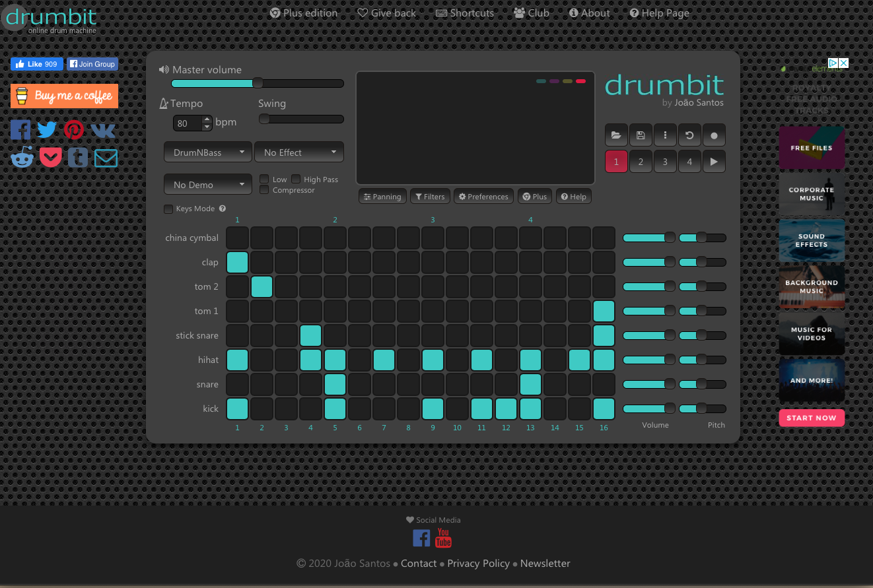Click the Master volume speaker icon

(164, 69)
